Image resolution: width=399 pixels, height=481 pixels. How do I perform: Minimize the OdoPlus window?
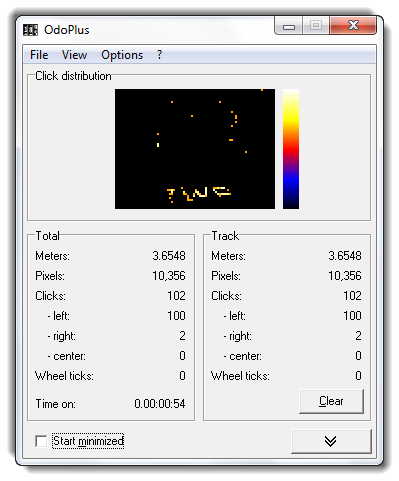(289, 26)
